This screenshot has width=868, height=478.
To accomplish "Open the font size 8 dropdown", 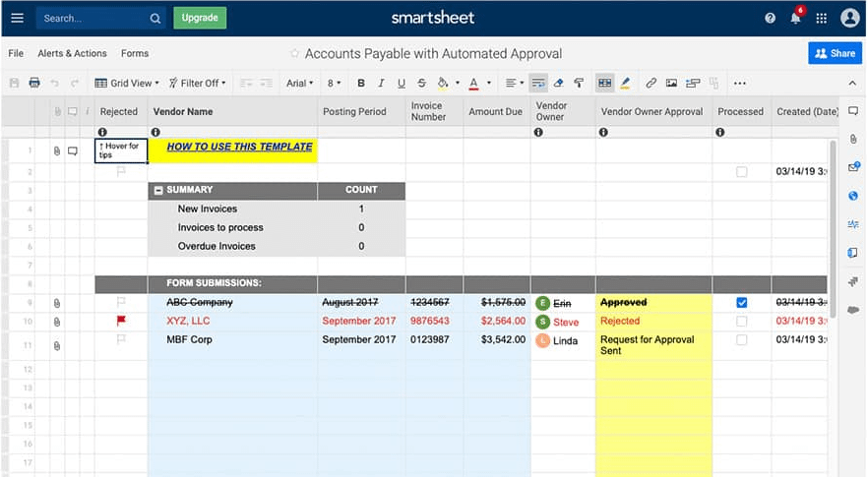I will [x=334, y=83].
